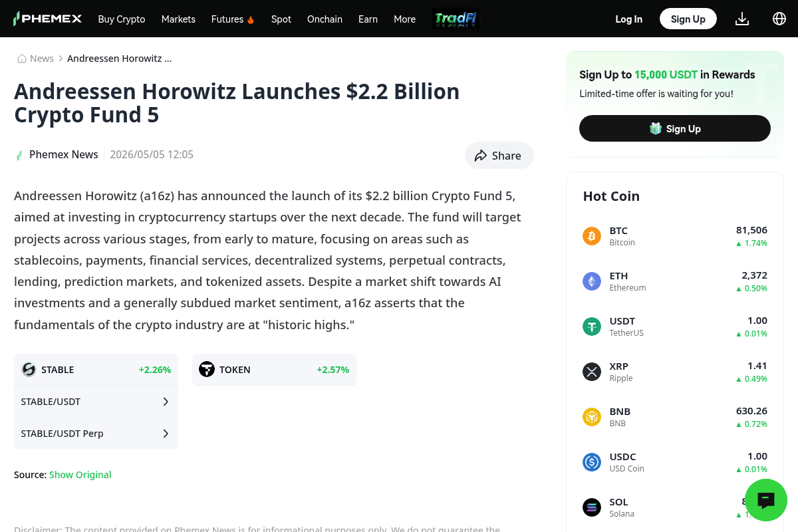
Task: Click the header Sign Up button
Action: click(x=688, y=19)
